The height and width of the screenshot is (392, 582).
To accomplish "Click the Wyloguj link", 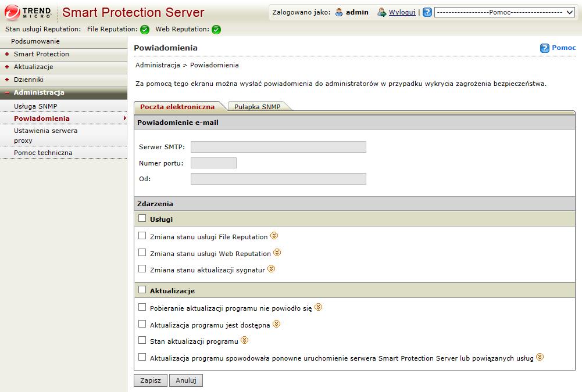I will point(402,12).
